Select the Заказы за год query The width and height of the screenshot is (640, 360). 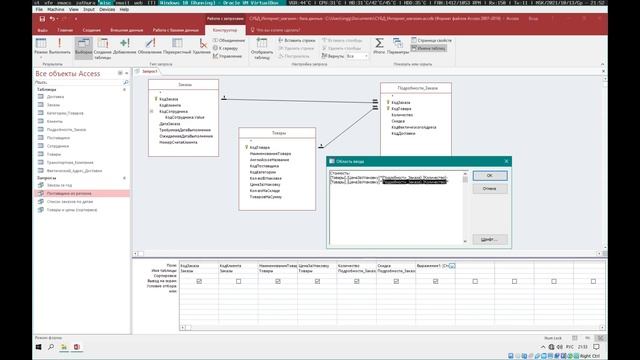click(x=59, y=185)
